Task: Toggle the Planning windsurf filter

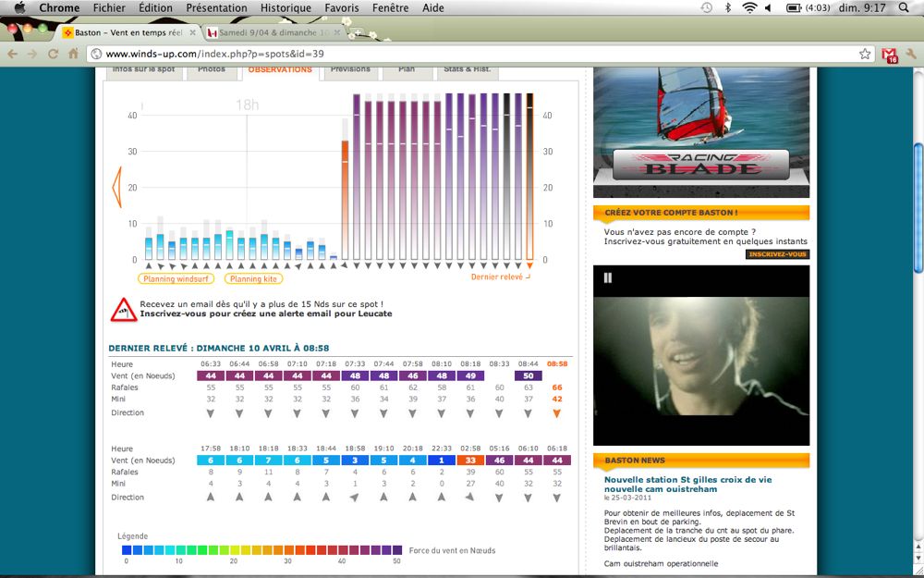Action: point(176,278)
